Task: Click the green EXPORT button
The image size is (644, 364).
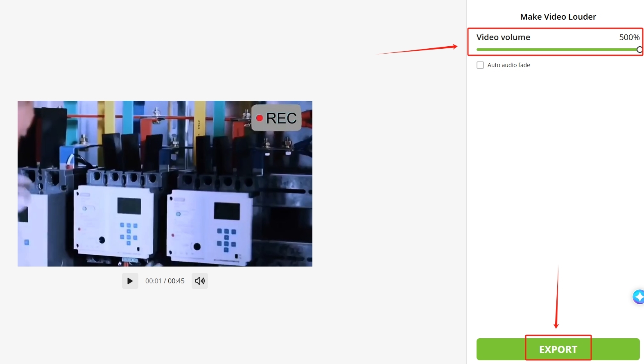Action: (558, 349)
